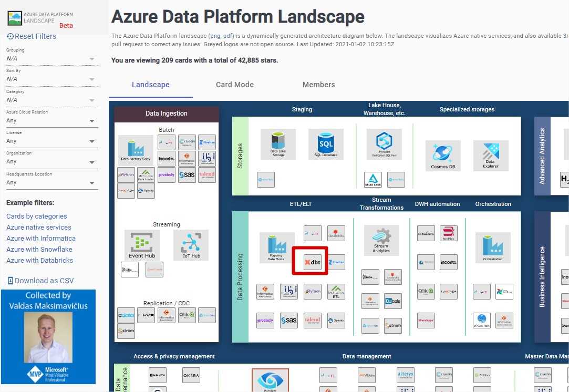
Task: Open the Organization filter dropdown
Action: pos(52,161)
